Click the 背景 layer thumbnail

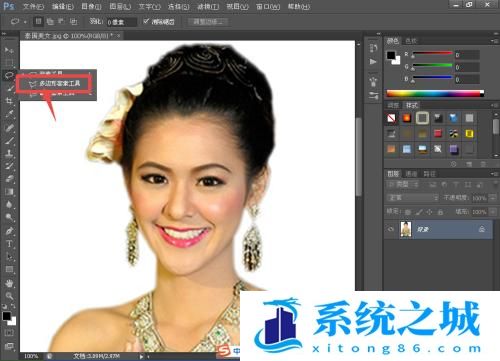[406, 229]
